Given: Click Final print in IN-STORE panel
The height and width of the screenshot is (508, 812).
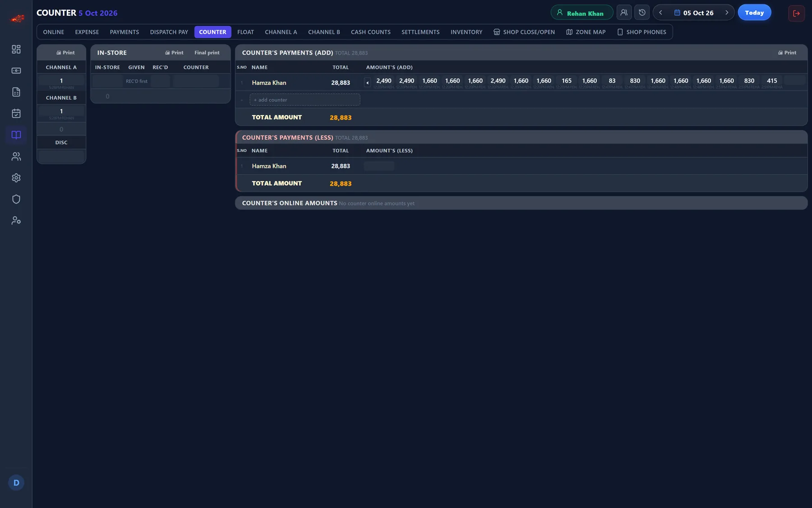Looking at the screenshot, I should pos(207,53).
